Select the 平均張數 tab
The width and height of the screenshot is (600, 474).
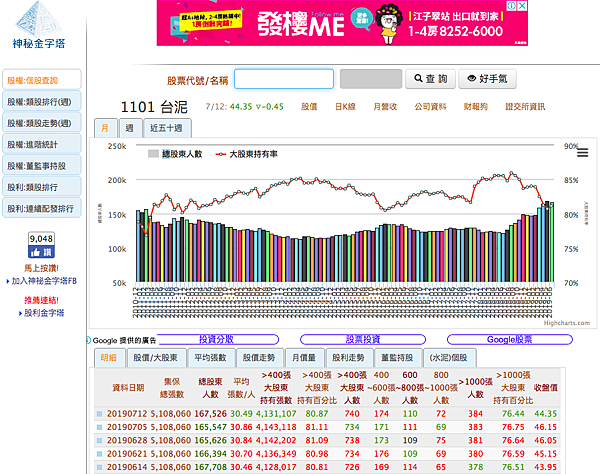(x=210, y=358)
